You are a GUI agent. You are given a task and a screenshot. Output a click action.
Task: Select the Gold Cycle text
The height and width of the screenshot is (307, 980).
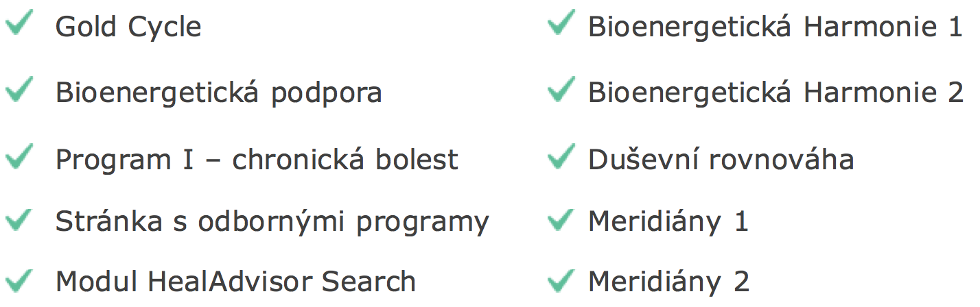point(128,27)
